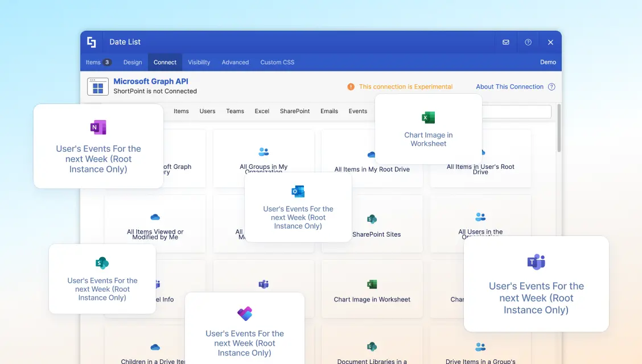Click people icon above Drive Items in a Group's
Screen dimensions: 642x364
pyautogui.click(x=480, y=347)
